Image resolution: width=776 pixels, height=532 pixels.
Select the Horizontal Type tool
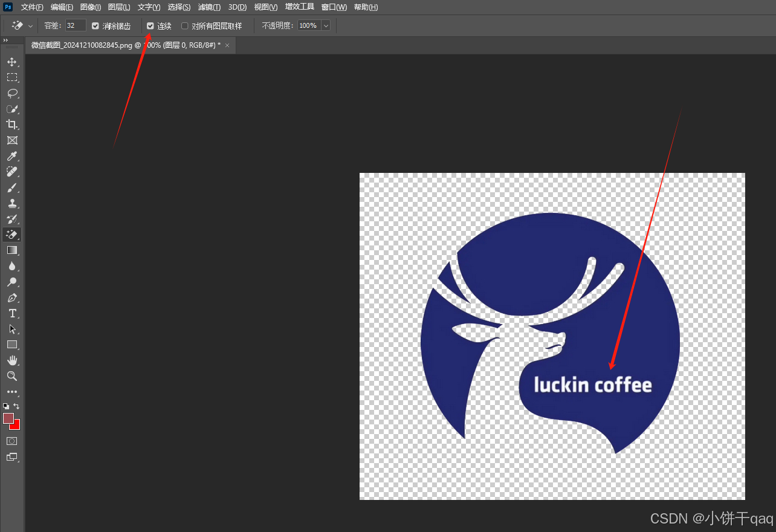click(x=12, y=313)
